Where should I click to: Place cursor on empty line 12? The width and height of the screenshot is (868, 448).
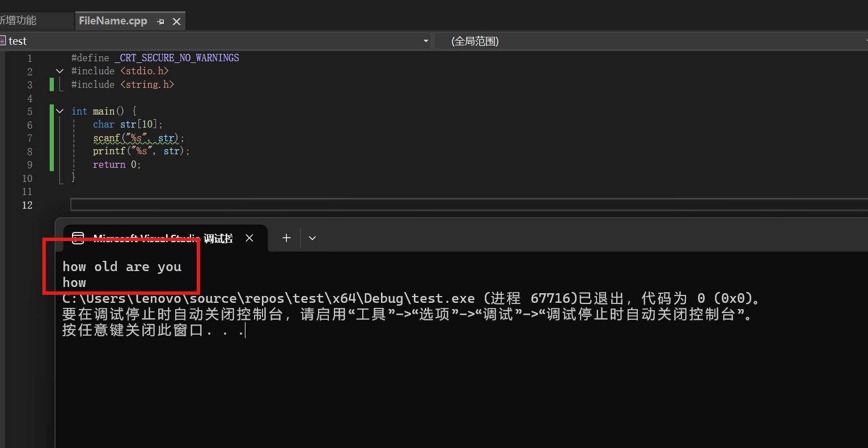(x=340, y=205)
